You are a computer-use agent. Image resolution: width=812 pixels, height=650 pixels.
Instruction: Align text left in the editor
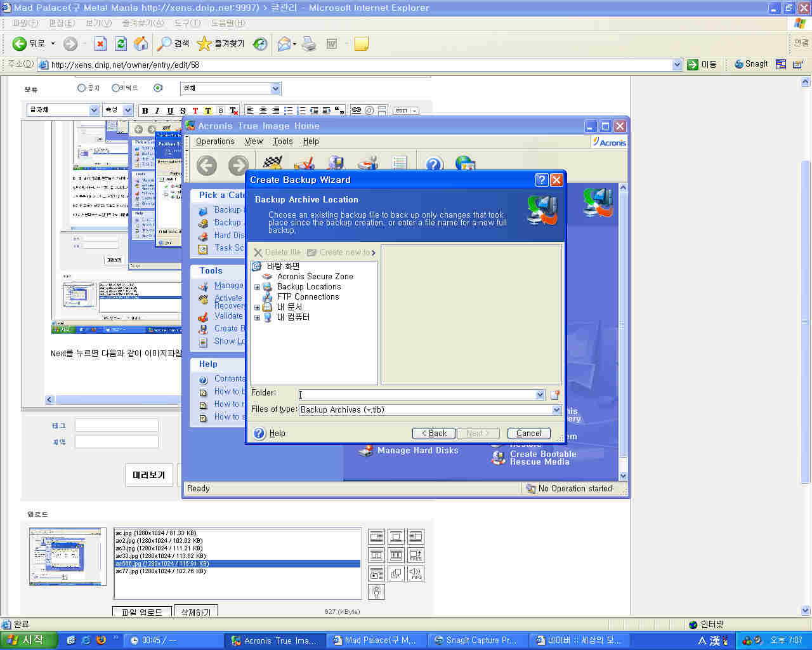pos(251,110)
